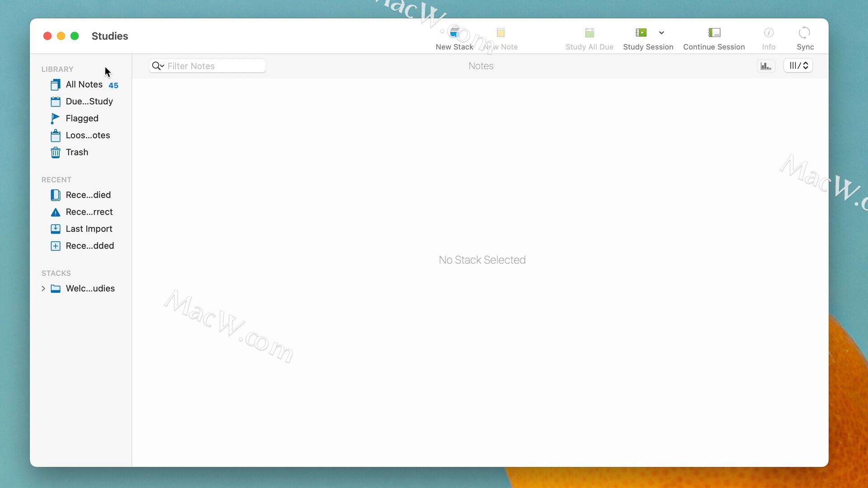Open the note layout view selector
The height and width of the screenshot is (488, 868).
(x=798, y=66)
